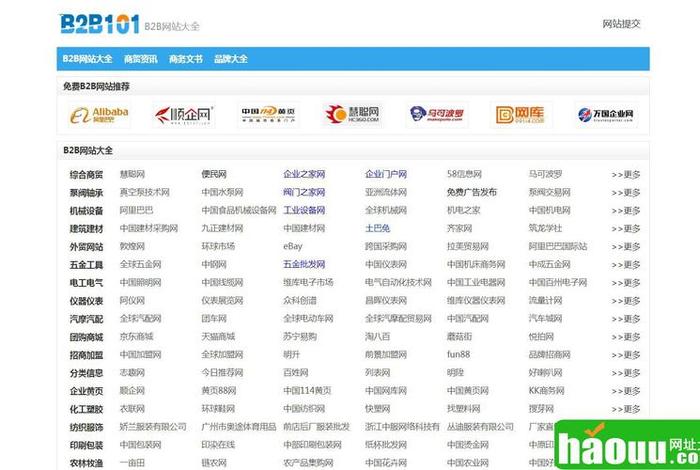Click the fun88 link
This screenshot has width=700, height=470.
tap(458, 354)
